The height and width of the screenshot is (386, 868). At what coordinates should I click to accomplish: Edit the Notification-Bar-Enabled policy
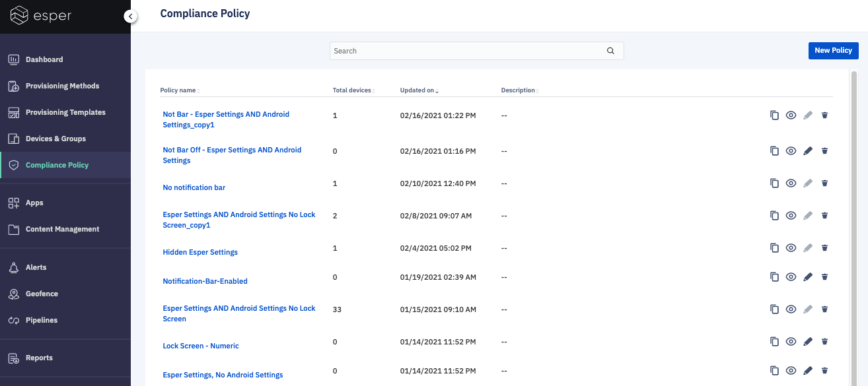pos(807,277)
